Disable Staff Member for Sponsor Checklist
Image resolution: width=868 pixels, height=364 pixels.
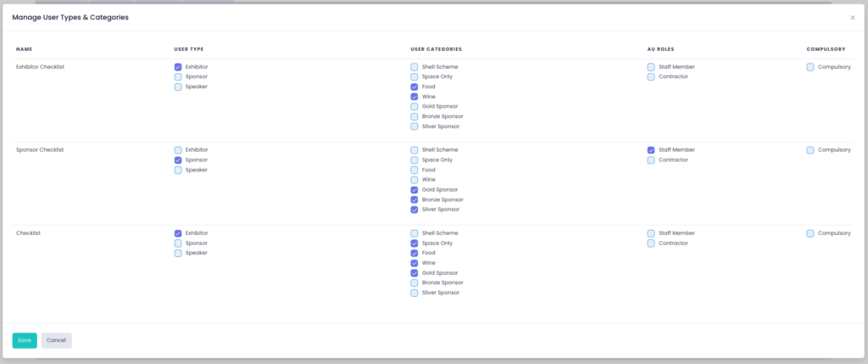651,150
